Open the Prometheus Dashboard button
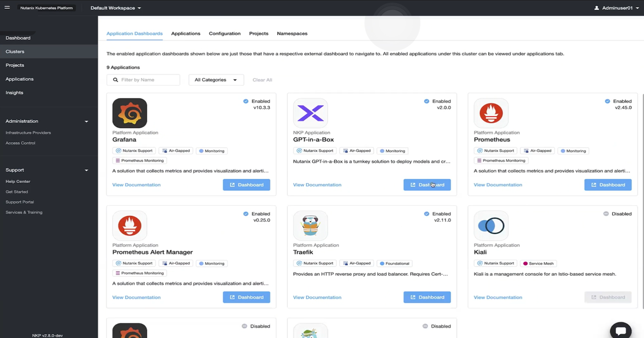Screen dimensions: 644x338 (x=608, y=185)
